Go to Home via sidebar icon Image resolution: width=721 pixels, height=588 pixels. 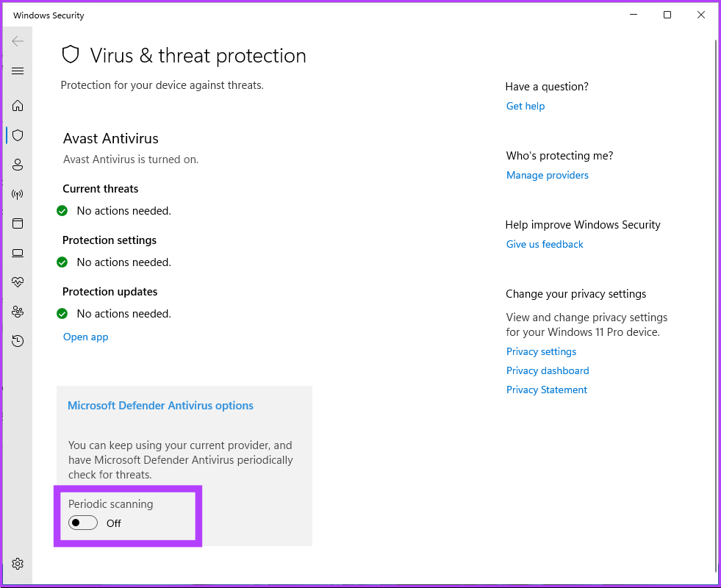[x=18, y=106]
